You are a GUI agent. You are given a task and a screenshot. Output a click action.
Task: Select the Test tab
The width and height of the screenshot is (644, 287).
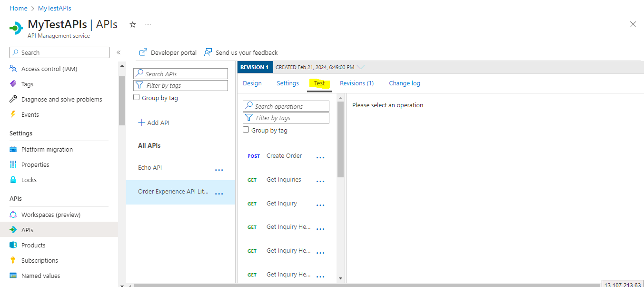[x=319, y=83]
